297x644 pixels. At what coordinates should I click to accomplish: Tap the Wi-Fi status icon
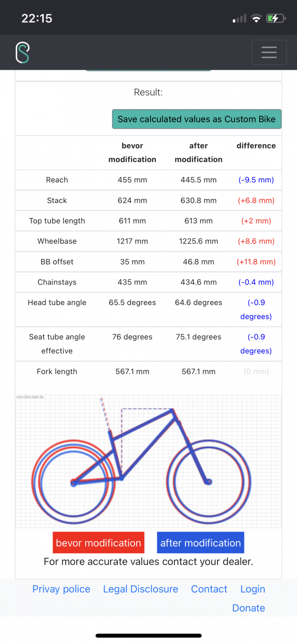pos(256,18)
